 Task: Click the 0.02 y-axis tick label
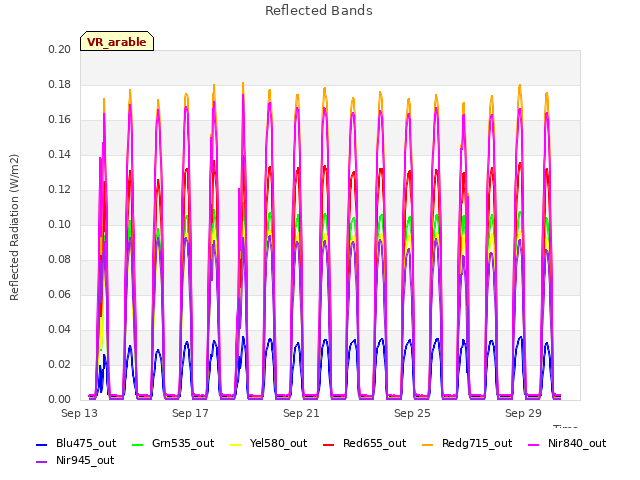(60, 364)
